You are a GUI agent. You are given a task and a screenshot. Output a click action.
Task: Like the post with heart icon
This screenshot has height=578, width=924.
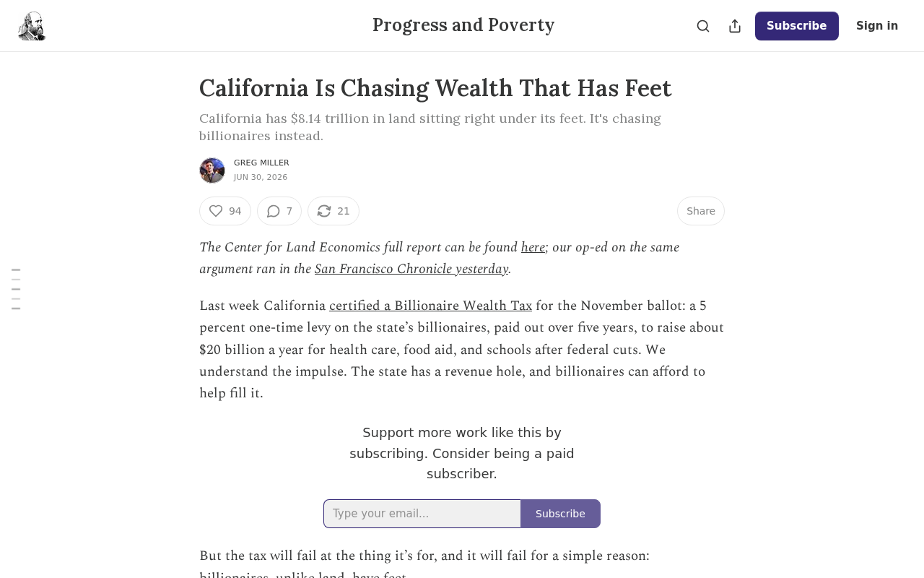click(225, 211)
